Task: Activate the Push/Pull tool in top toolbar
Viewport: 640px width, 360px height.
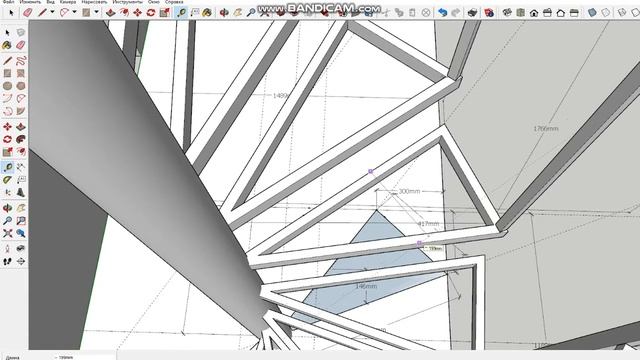Action: point(110,13)
